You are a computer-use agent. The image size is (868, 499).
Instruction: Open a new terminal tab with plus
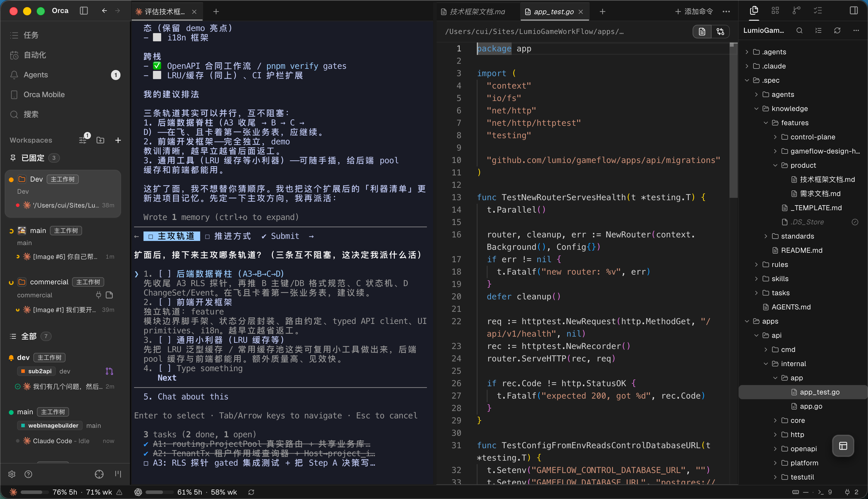click(216, 12)
